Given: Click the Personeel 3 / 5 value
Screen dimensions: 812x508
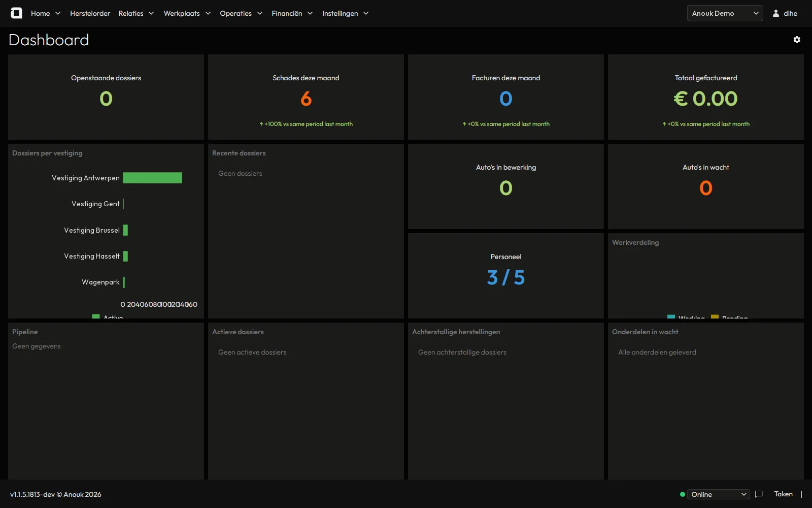Looking at the screenshot, I should pyautogui.click(x=506, y=277).
